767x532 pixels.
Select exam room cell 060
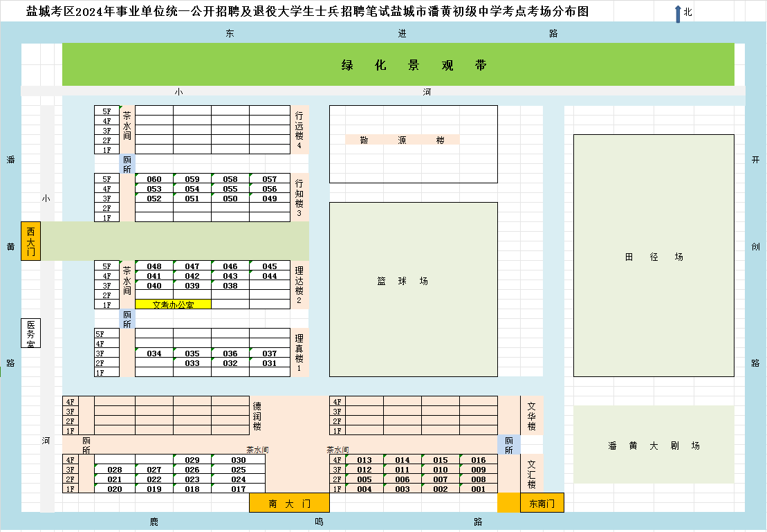point(154,179)
